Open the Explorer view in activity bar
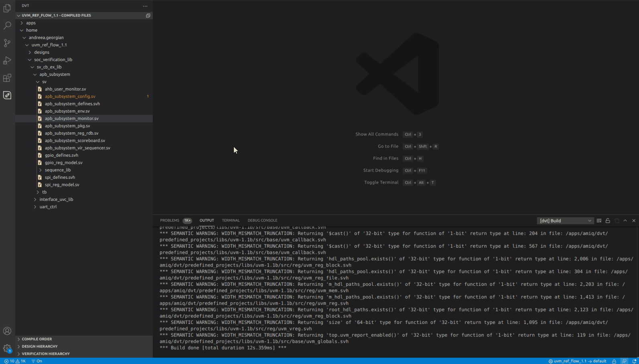Screen dimensions: 639x364 pyautogui.click(x=7, y=8)
